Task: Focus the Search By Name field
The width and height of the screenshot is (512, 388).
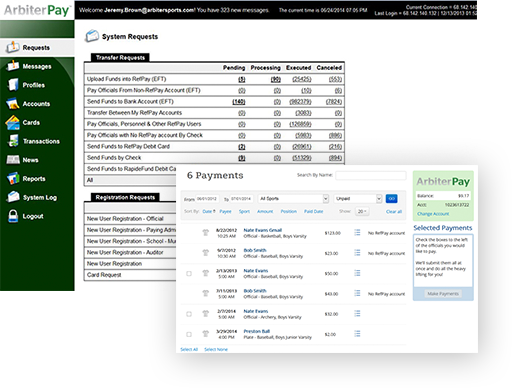Action: pos(371,175)
